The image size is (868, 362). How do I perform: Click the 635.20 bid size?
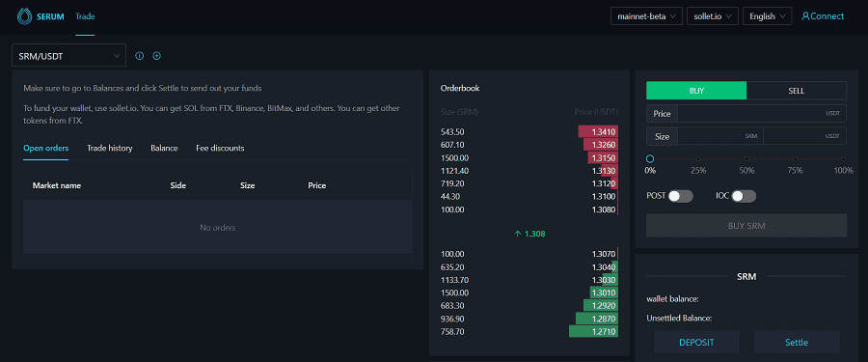[452, 266]
